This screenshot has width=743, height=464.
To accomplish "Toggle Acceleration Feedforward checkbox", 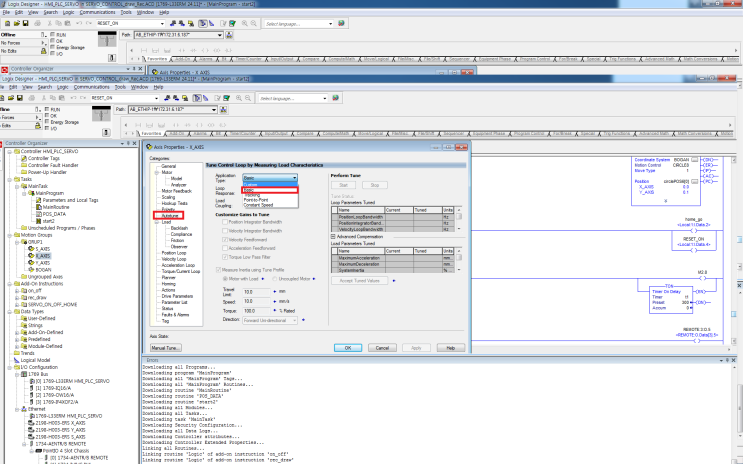I will coord(225,248).
